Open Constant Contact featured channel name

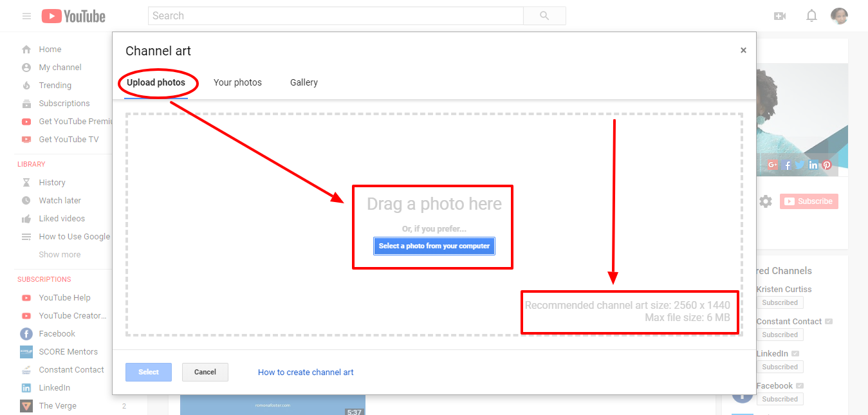(x=790, y=322)
